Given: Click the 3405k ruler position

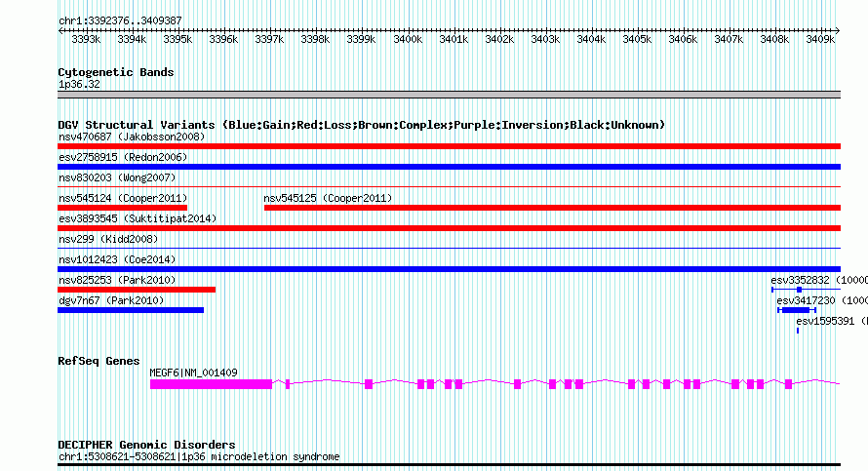Looking at the screenshot, I should [x=637, y=39].
